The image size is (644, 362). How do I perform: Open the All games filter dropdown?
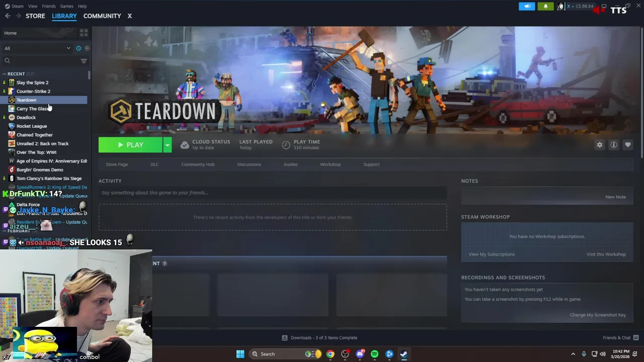click(37, 48)
